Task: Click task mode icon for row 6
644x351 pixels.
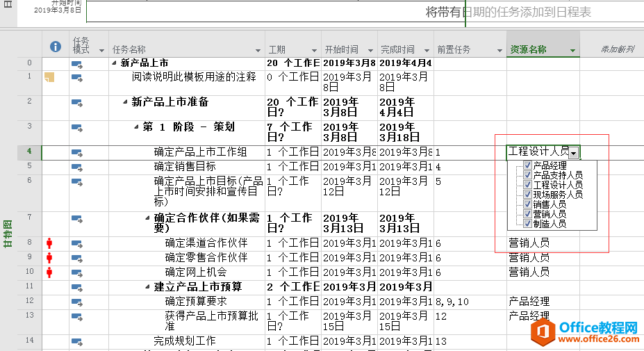Action: click(77, 182)
